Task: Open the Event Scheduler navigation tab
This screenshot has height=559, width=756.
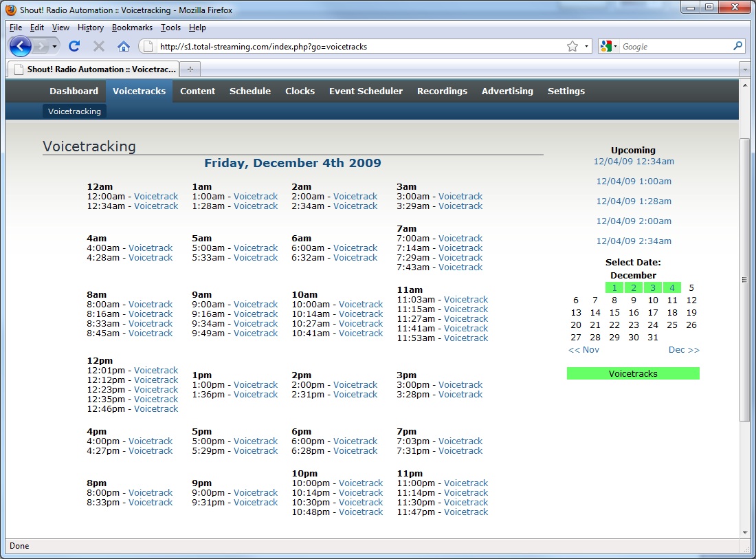Action: [x=366, y=91]
